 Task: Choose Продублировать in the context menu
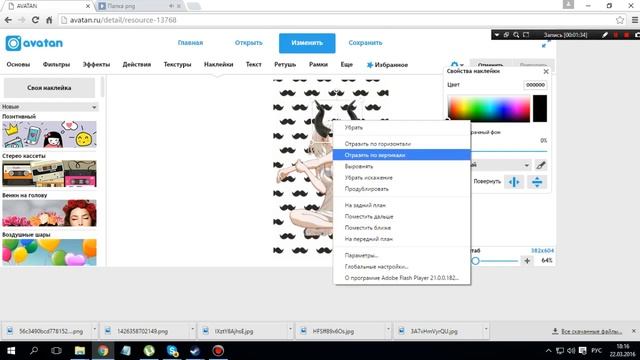tap(401, 189)
